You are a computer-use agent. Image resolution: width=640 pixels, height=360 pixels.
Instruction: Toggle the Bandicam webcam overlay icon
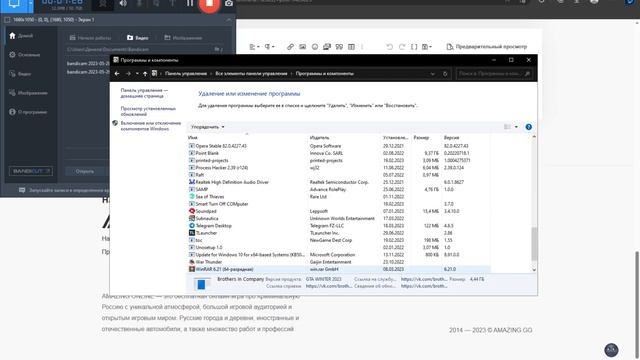pos(102,4)
